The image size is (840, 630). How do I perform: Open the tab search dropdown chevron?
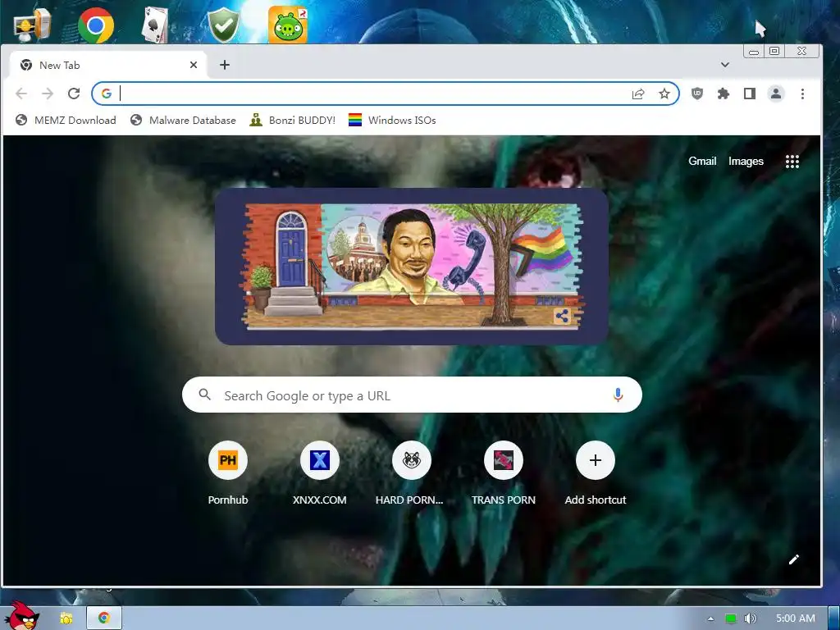pyautogui.click(x=725, y=65)
